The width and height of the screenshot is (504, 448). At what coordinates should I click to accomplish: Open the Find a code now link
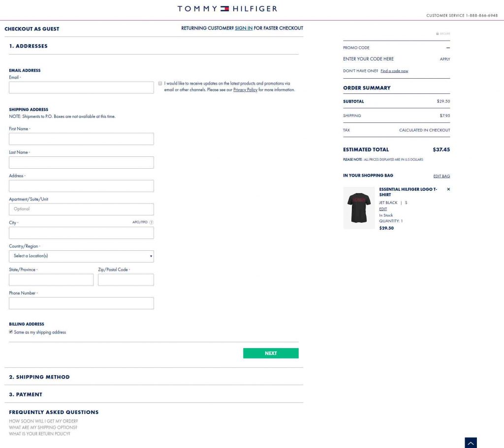click(394, 71)
